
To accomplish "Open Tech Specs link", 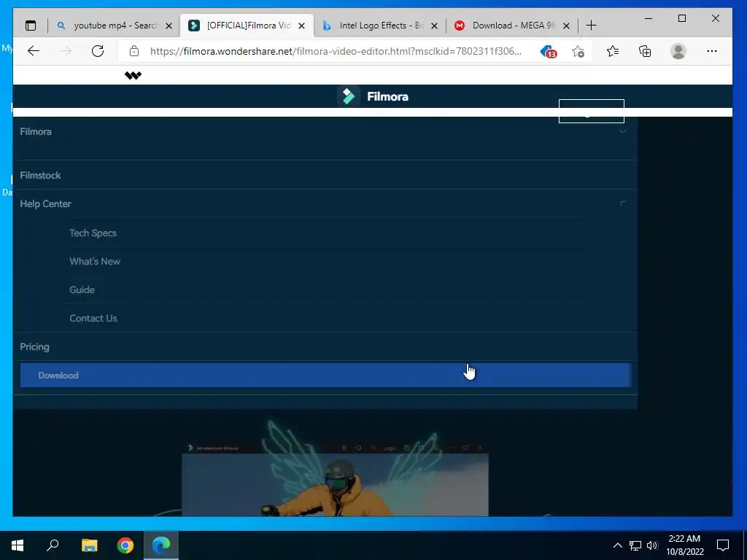I will 93,233.
